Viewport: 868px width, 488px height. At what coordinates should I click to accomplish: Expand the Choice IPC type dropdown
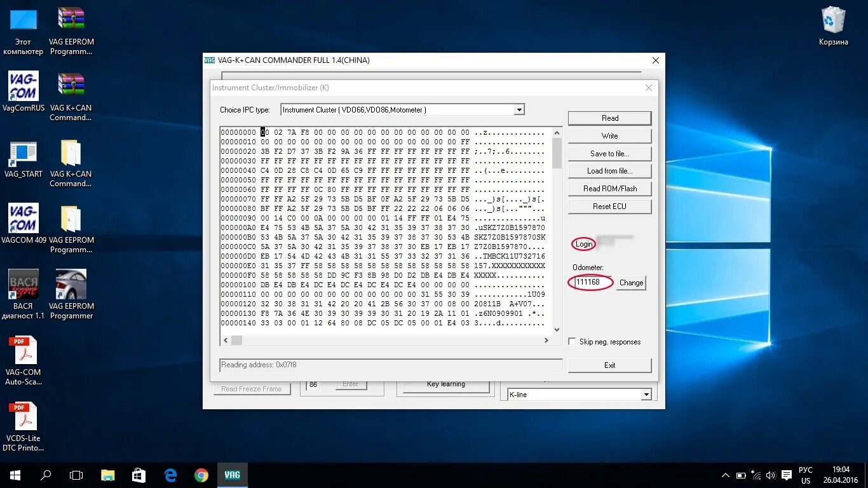point(519,110)
